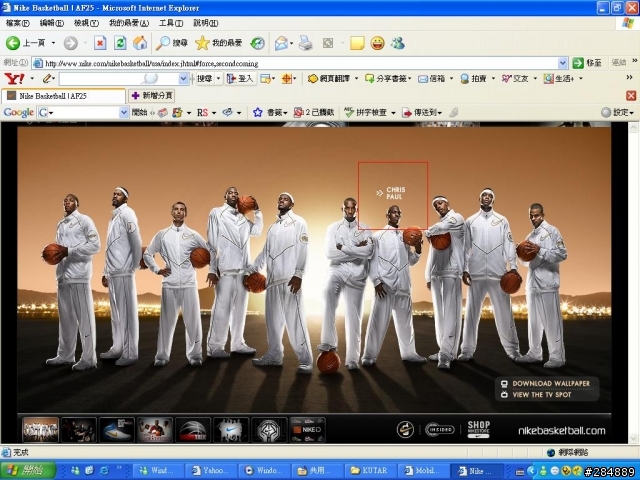The height and width of the screenshot is (480, 640).
Task: Click the INSIDER badge in the Nike footer
Action: pos(440,429)
